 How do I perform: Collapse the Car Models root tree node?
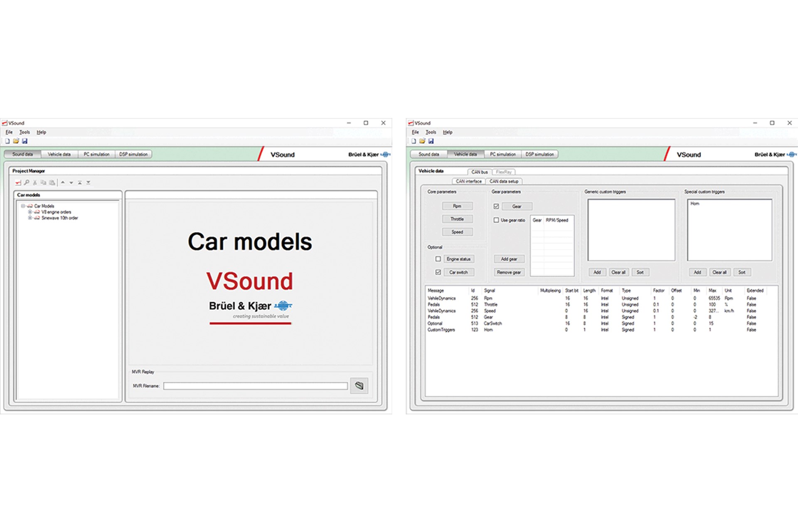tap(23, 206)
